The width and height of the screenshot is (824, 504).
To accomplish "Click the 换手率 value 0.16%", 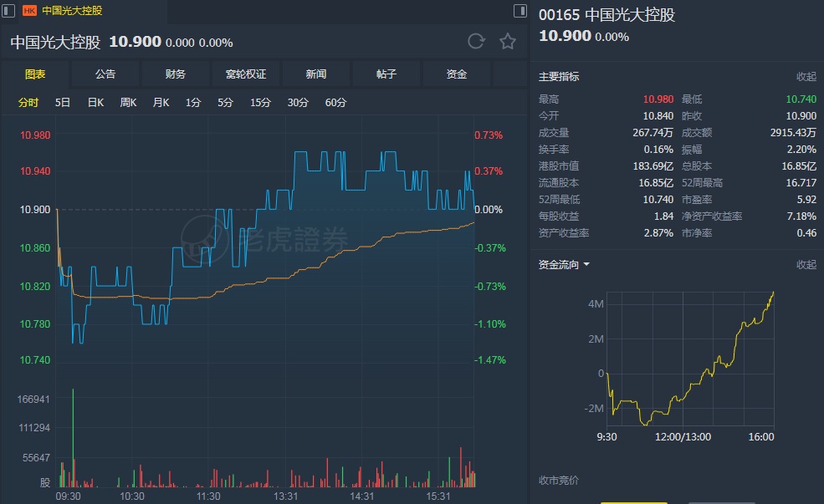I will (658, 150).
